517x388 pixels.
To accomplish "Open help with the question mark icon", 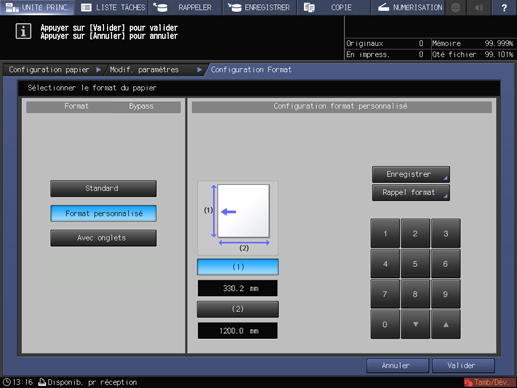I will coord(504,7).
